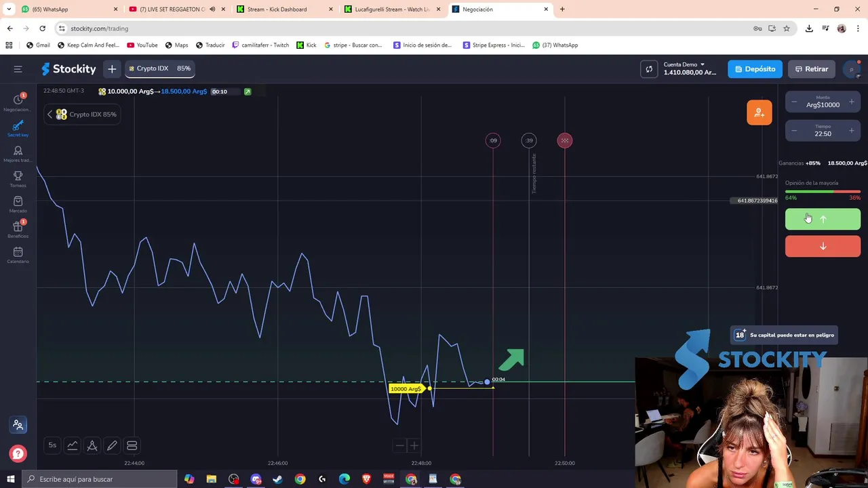Viewport: 868px width, 488px height.
Task: Click the Windows taskbar search box
Action: click(100, 479)
